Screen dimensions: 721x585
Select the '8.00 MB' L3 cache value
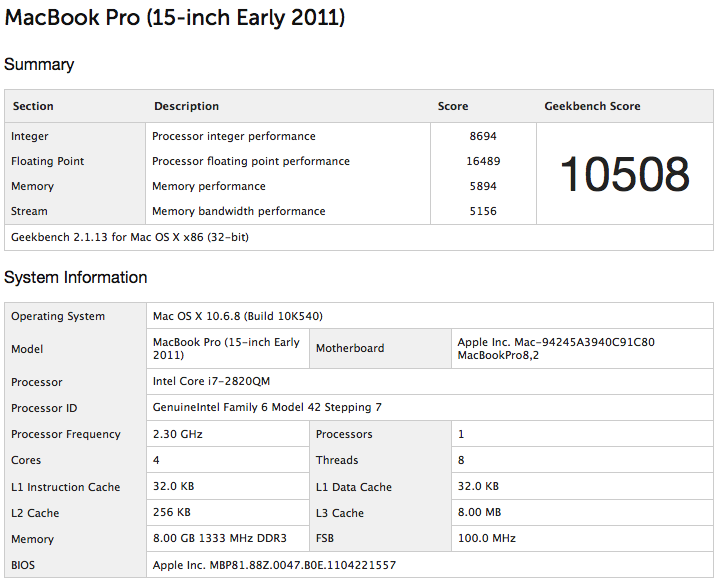pos(479,512)
